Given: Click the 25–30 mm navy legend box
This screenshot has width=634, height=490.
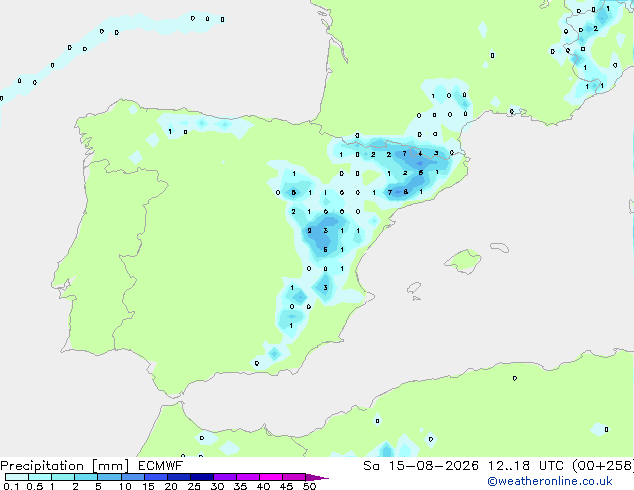Looking at the screenshot, I should click(x=201, y=477).
